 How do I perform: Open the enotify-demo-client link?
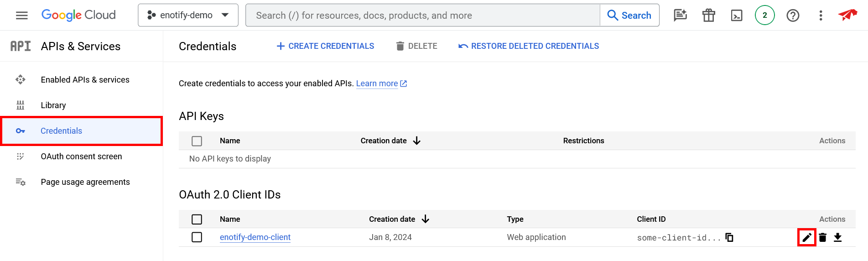coord(255,237)
